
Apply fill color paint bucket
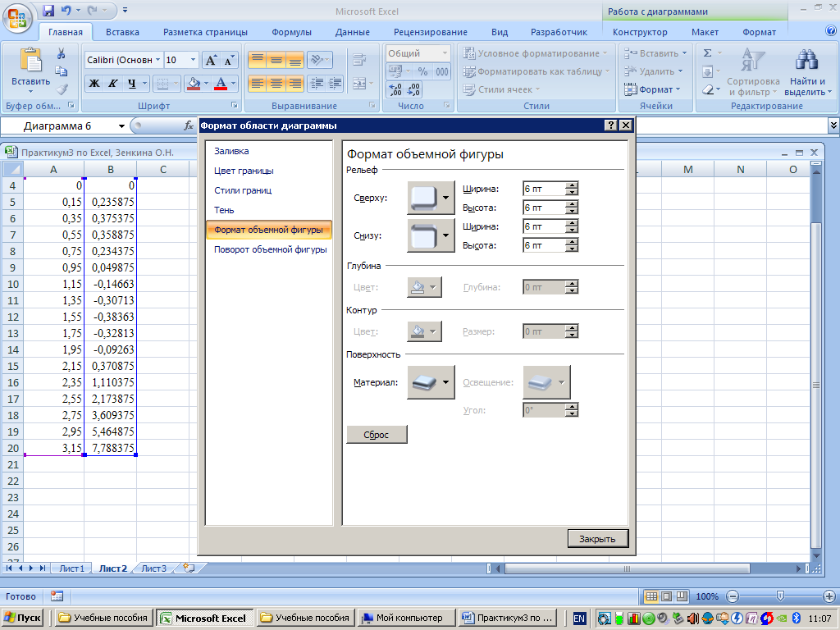pos(194,84)
